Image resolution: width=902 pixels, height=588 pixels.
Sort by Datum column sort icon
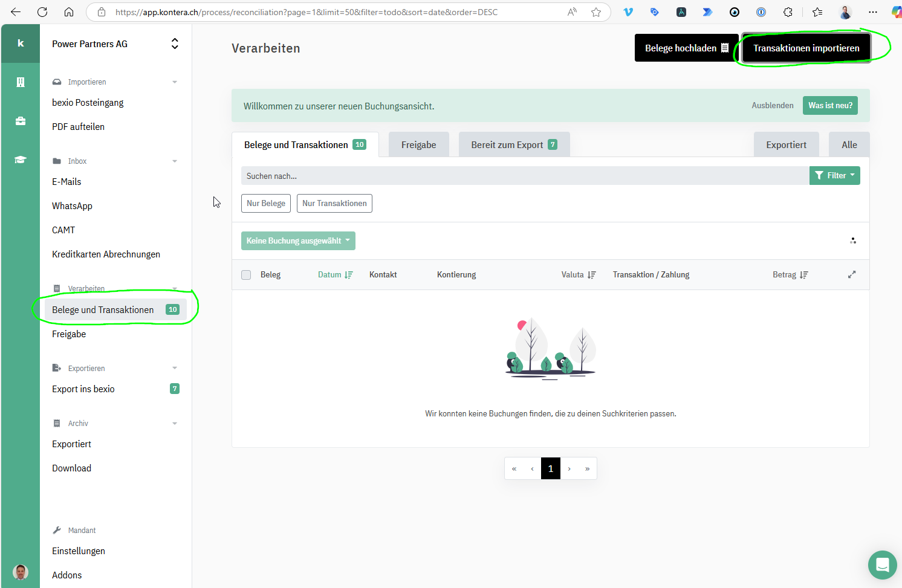349,275
